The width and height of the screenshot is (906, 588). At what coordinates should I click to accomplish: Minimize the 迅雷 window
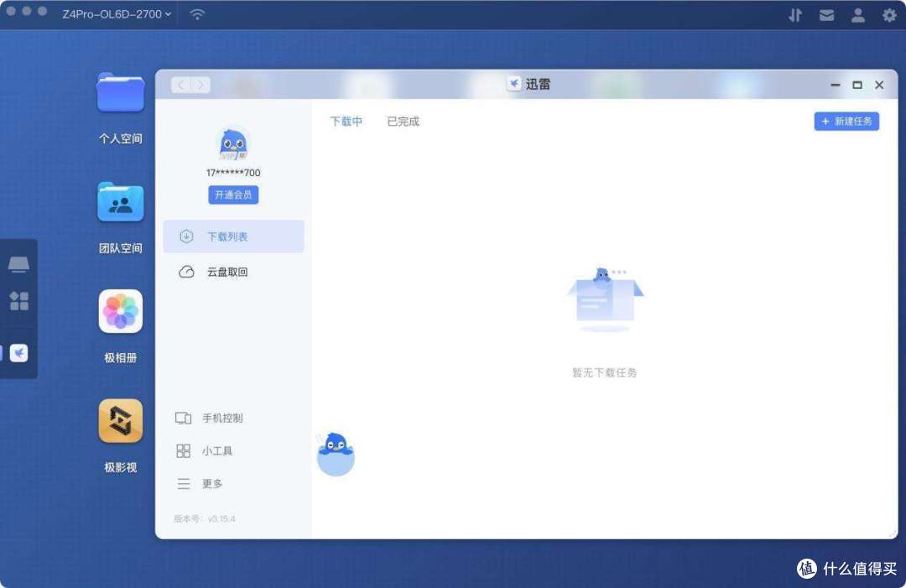pyautogui.click(x=835, y=85)
